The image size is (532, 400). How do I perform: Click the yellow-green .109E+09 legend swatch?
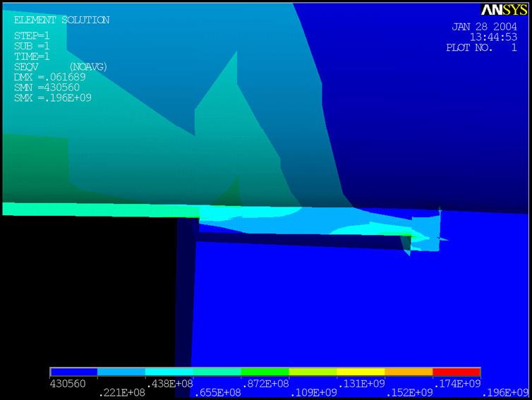pyautogui.click(x=313, y=372)
